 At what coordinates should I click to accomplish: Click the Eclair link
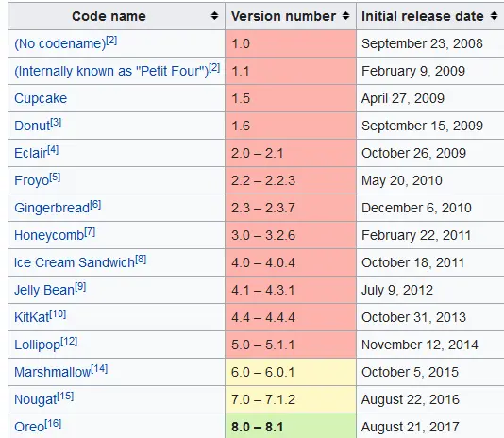point(31,153)
